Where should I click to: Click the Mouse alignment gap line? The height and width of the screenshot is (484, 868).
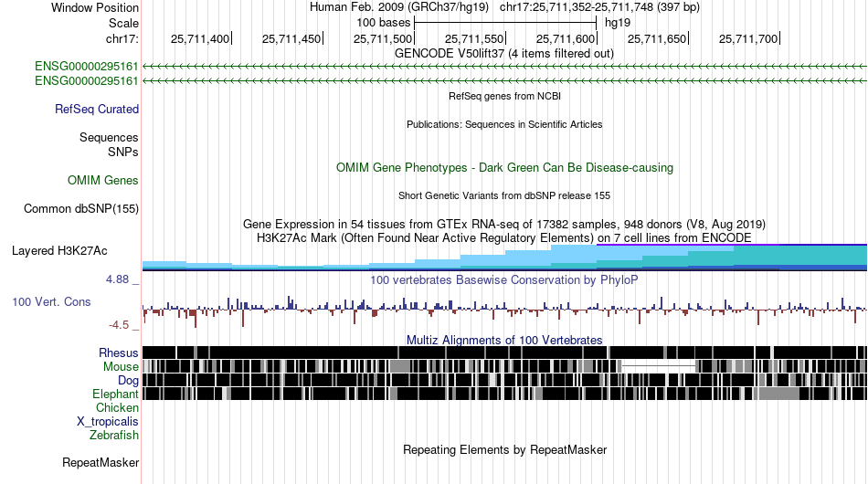[x=659, y=366]
